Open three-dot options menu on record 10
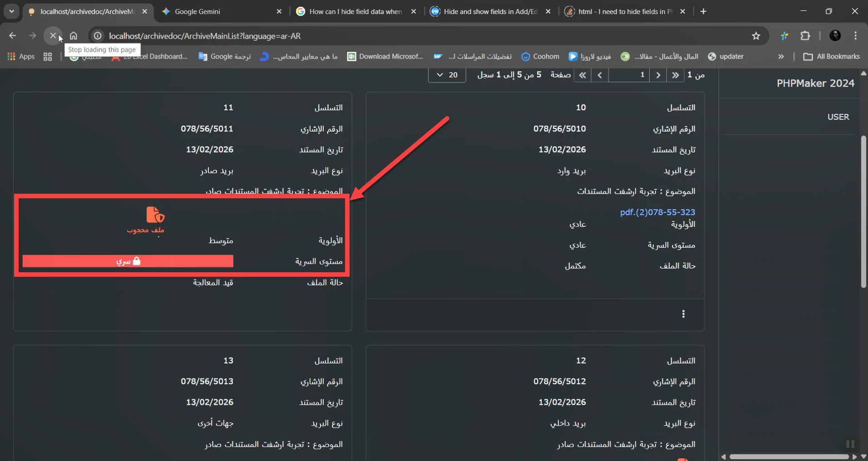The height and width of the screenshot is (461, 868). [683, 314]
